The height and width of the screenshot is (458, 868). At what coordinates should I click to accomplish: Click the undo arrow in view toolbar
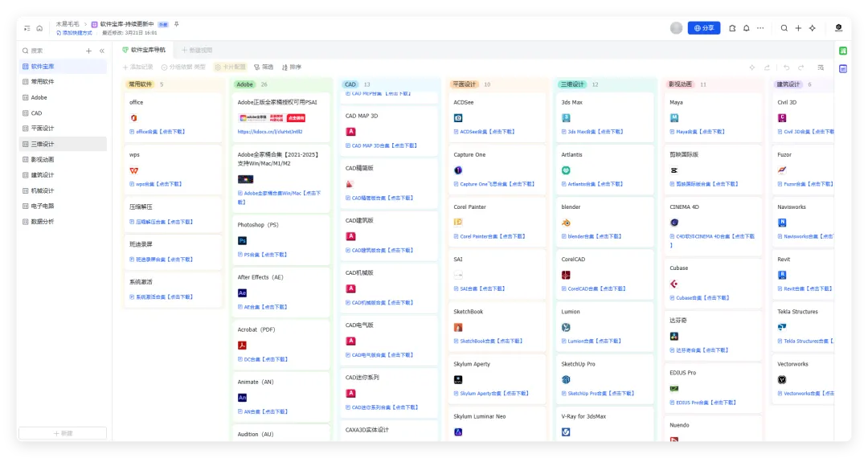point(786,67)
